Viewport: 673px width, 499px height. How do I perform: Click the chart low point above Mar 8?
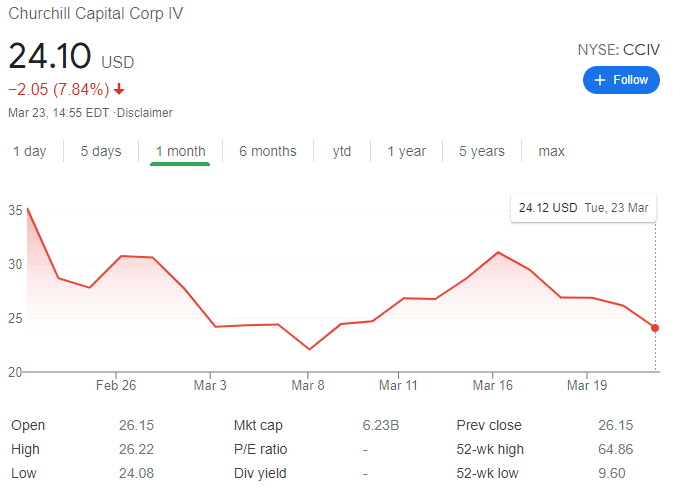click(x=309, y=349)
